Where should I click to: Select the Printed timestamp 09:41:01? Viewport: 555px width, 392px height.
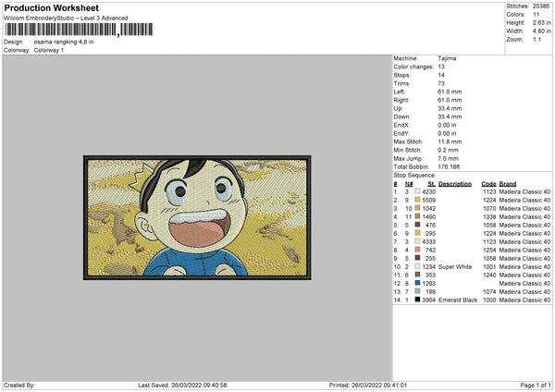pyautogui.click(x=395, y=385)
